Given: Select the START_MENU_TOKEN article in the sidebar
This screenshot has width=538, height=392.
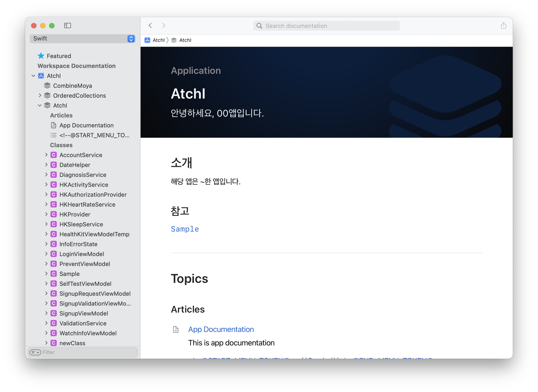Looking at the screenshot, I should coord(94,135).
